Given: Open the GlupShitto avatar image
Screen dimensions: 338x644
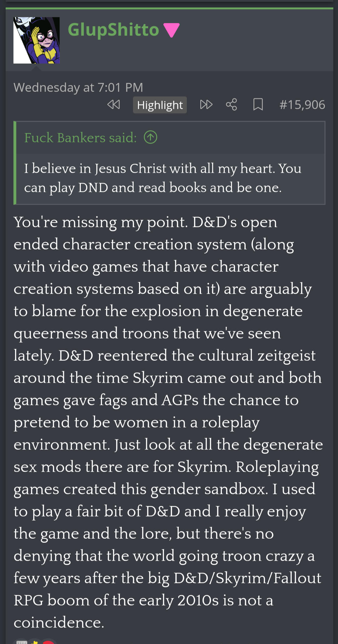Looking at the screenshot, I should pos(37,40).
